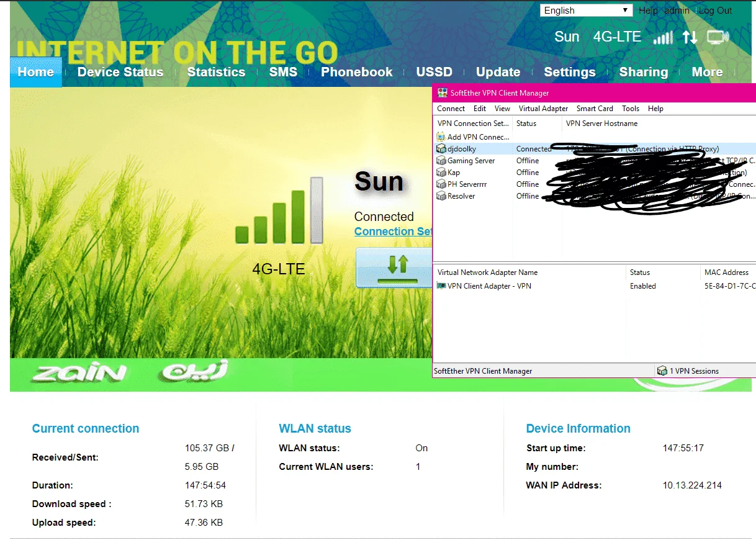Screen dimensions: 756x540
Task: Click the Start up time value 147:55:17
Action: tap(683, 448)
